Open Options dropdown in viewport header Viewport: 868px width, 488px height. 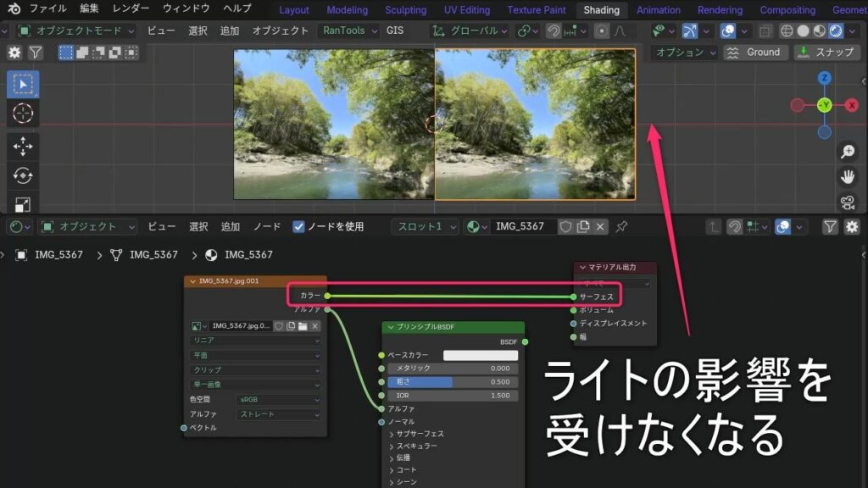(x=684, y=53)
